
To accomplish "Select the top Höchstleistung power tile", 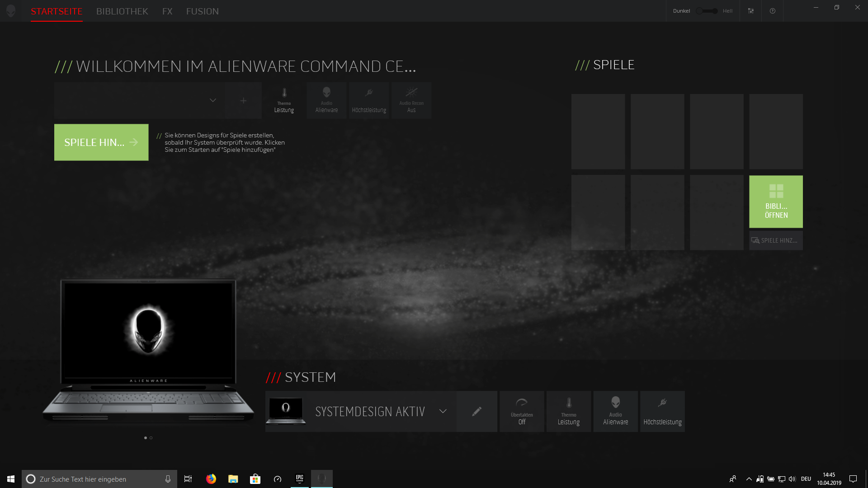I will pos(369,100).
